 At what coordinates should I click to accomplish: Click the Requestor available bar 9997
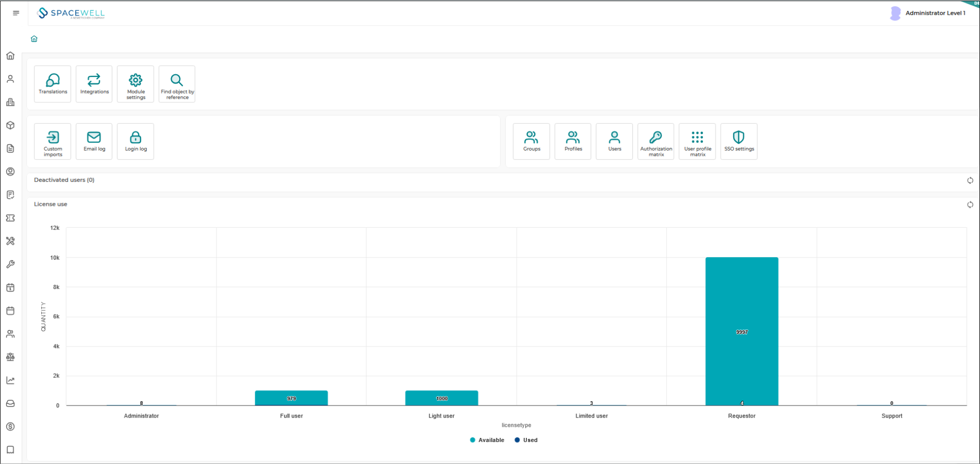point(742,331)
